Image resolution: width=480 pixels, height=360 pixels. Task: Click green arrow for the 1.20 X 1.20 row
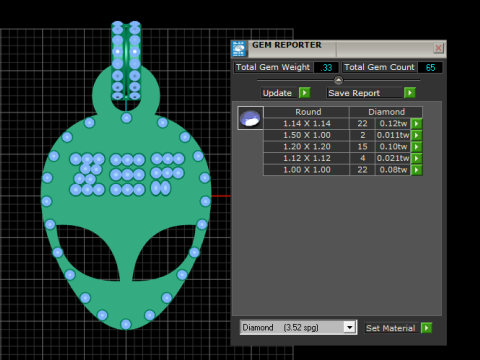tap(417, 147)
